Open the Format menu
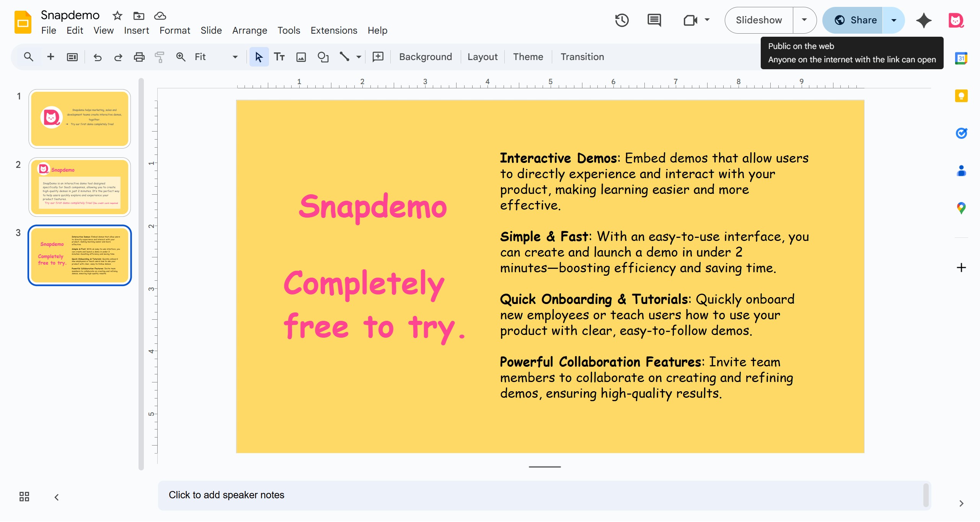The height and width of the screenshot is (522, 980). tap(174, 30)
